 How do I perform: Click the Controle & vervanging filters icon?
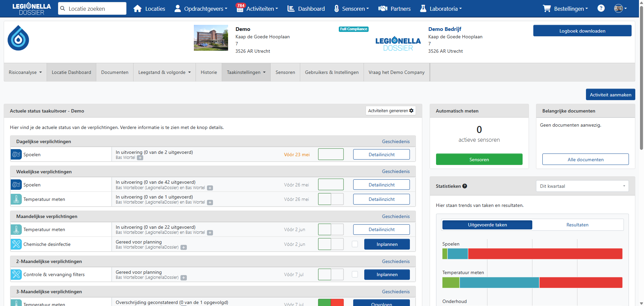[x=16, y=274]
